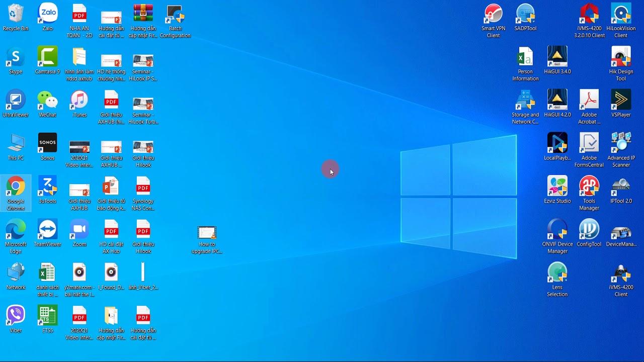Click the 2020Q1 Video inter PDF file
The height and width of the screenshot is (362, 644).
79,324
